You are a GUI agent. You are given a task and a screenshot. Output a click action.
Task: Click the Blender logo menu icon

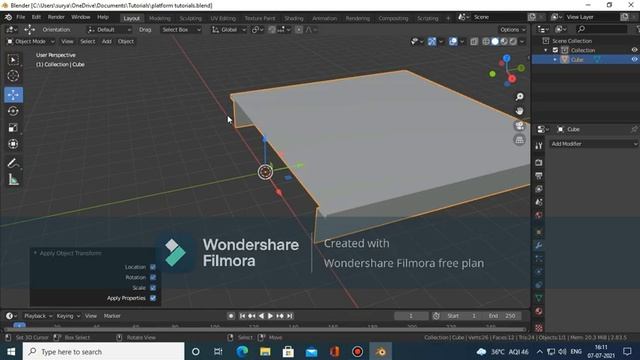tap(8, 17)
